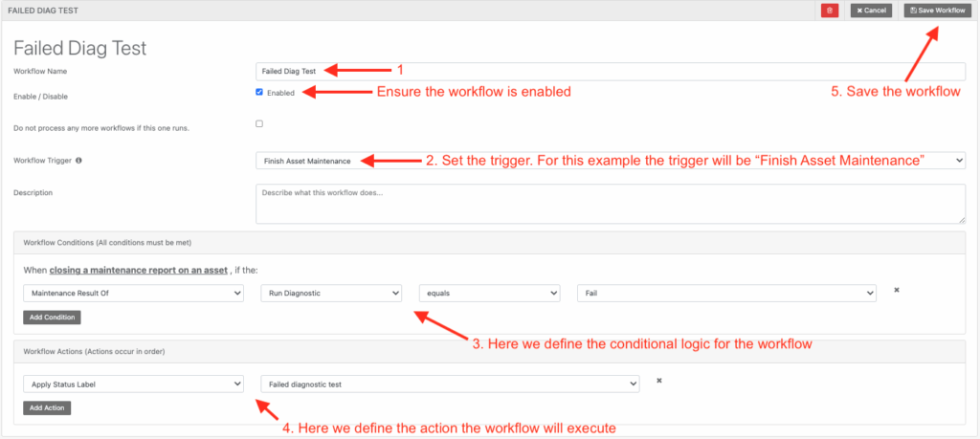This screenshot has width=980, height=439.
Task: Click into the Workflow Name field
Action: (611, 71)
